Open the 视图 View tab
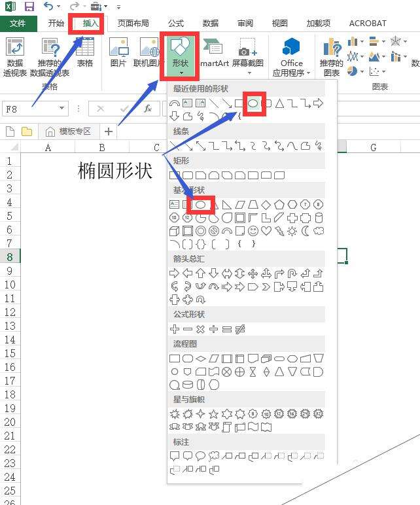Screen dimensions: 420x505 coord(279,23)
